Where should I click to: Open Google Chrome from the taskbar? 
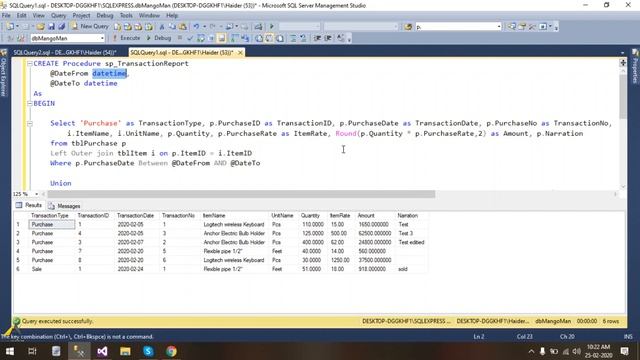pos(171,351)
